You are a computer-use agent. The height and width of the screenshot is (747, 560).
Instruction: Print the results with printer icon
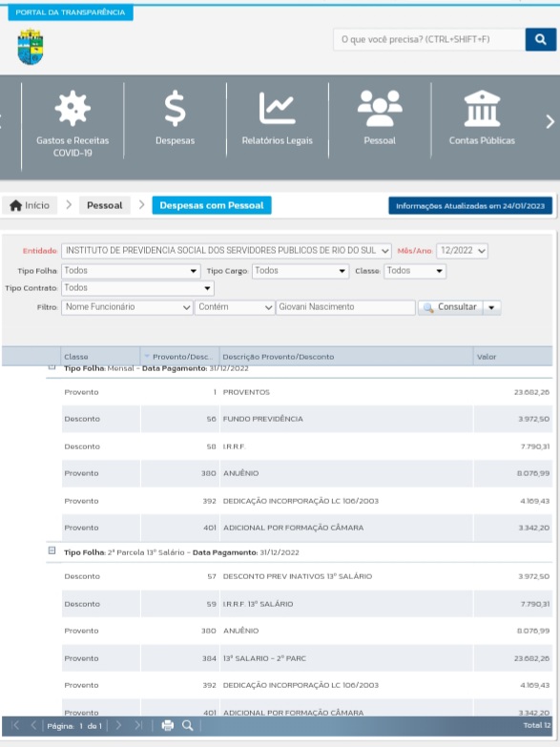click(x=167, y=726)
